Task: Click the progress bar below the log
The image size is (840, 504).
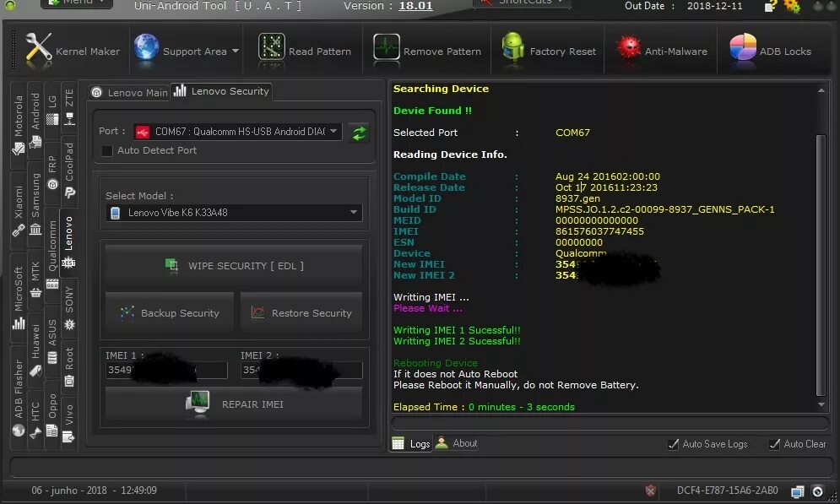Action: pyautogui.click(x=610, y=423)
